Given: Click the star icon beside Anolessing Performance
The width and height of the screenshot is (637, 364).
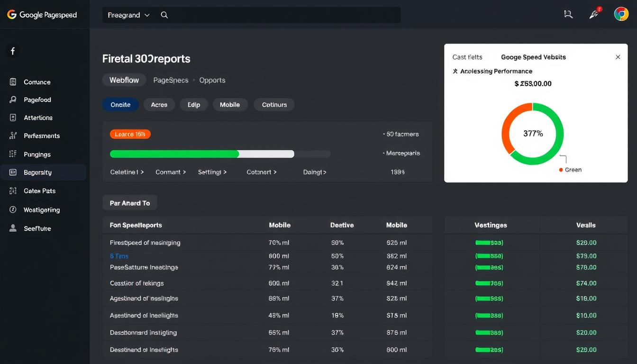Looking at the screenshot, I should pos(455,71).
